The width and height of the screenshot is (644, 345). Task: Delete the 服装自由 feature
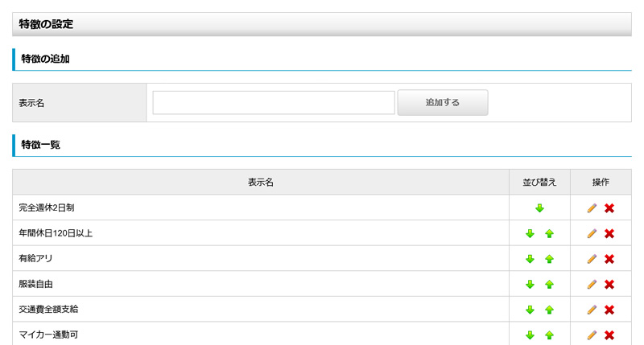609,285
